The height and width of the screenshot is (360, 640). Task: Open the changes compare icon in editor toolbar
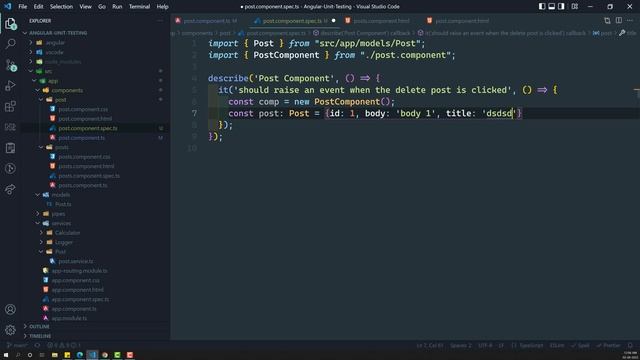pyautogui.click(x=607, y=21)
